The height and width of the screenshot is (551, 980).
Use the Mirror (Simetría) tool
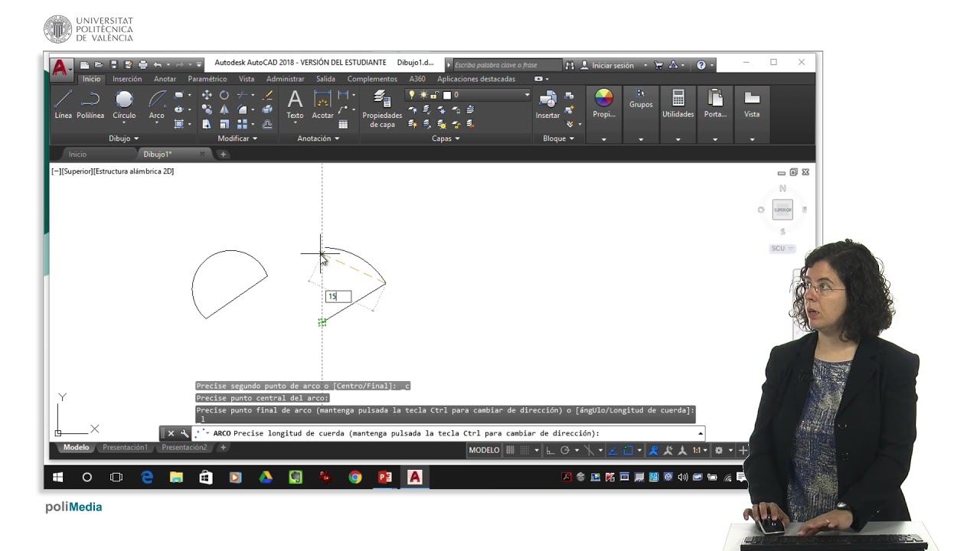224,109
